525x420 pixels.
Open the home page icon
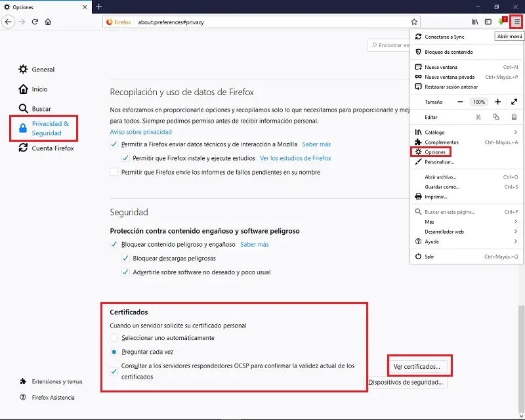(x=48, y=22)
